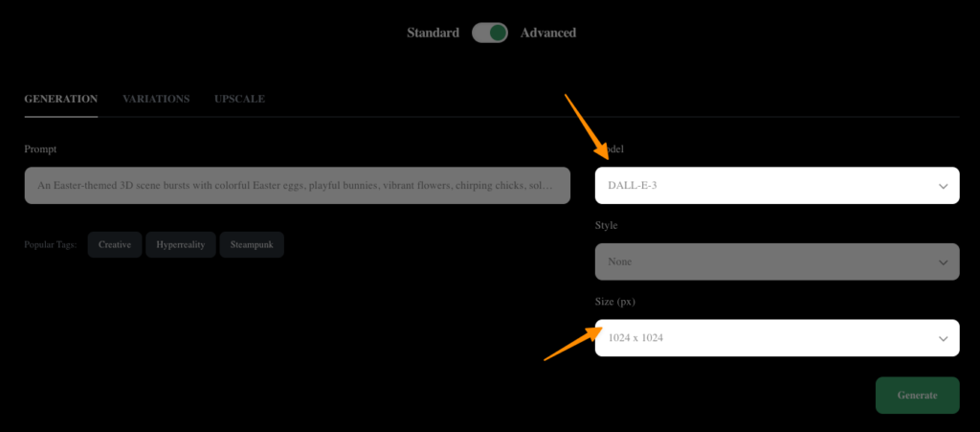
Task: Click the Popular Tags label
Action: pyautogui.click(x=51, y=245)
